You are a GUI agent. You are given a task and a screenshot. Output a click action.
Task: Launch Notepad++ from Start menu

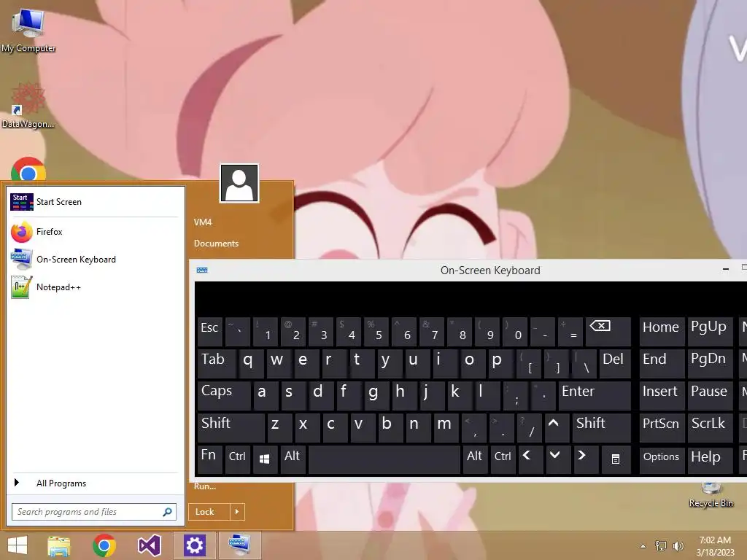point(96,287)
